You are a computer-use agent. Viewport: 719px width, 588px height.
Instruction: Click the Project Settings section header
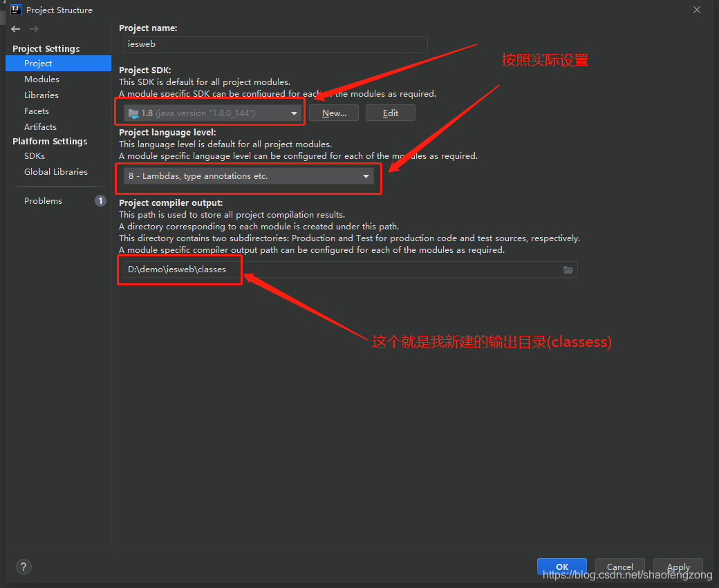(x=46, y=48)
